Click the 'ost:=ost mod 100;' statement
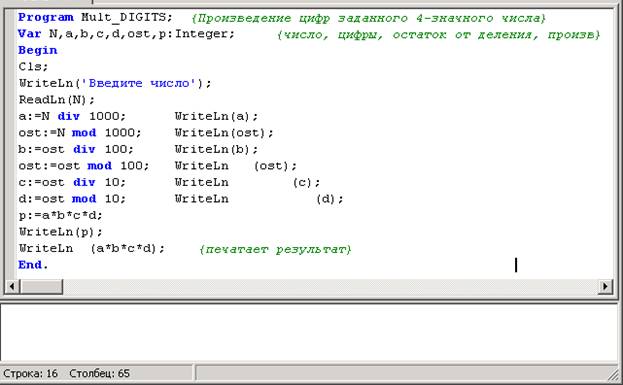 (83, 166)
